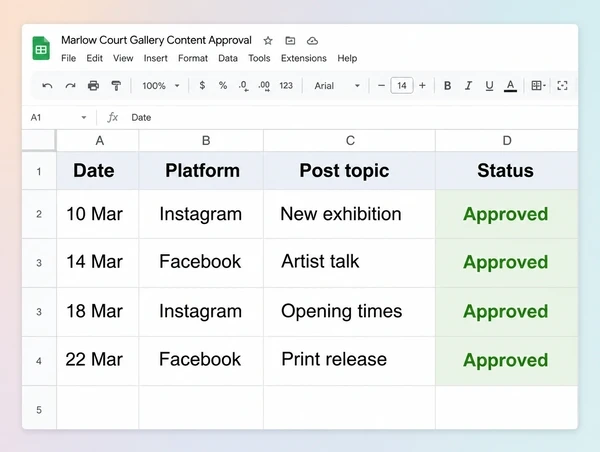
Task: Select the 10 Mar cell
Action: 98,214
